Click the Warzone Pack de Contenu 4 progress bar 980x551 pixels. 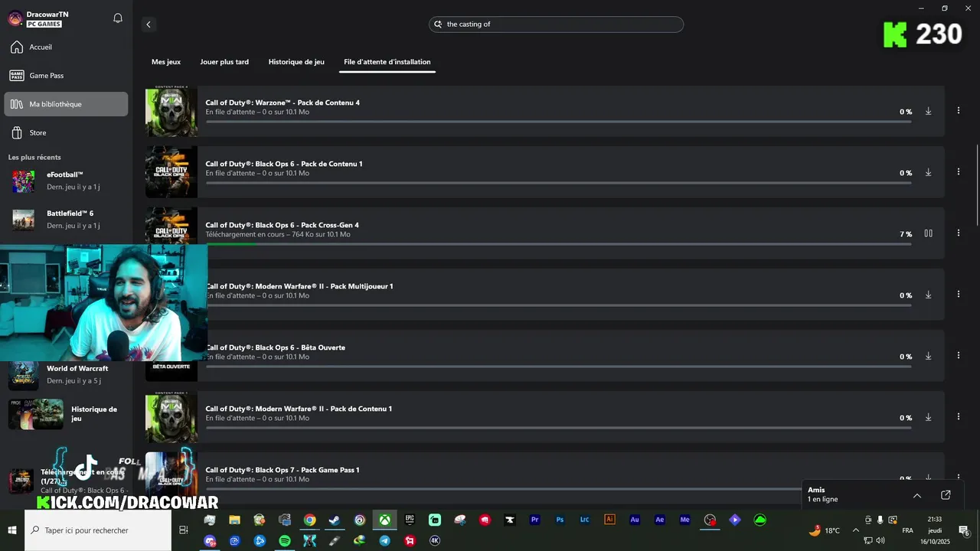point(558,122)
